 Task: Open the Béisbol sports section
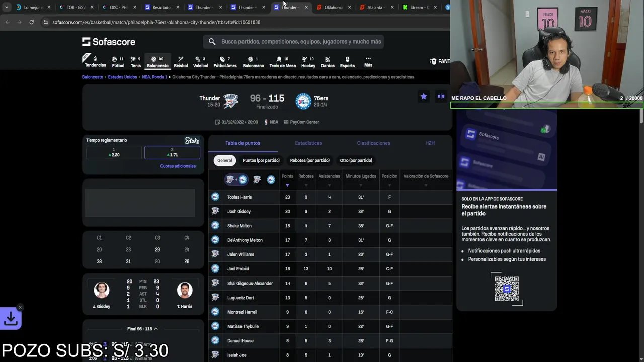[181, 62]
